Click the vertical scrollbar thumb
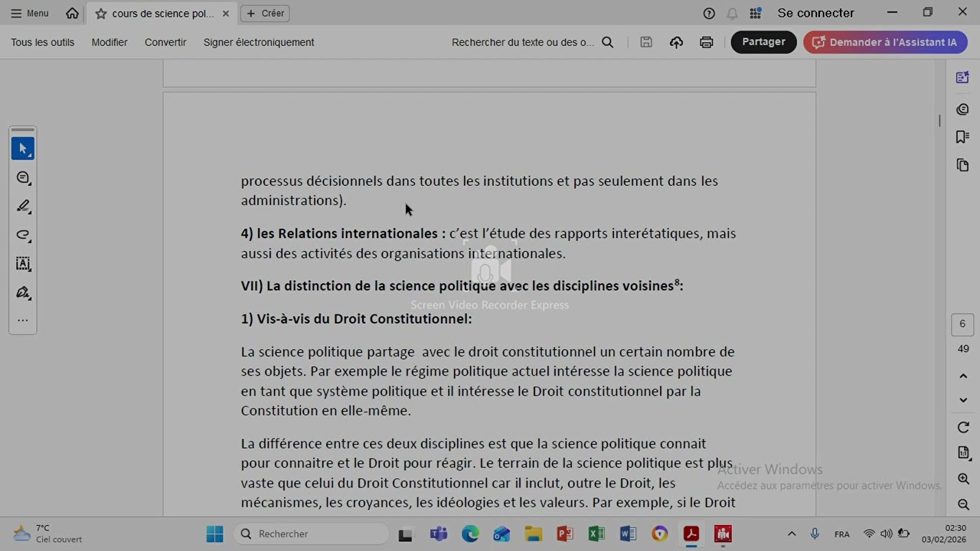Image resolution: width=980 pixels, height=551 pixels. tap(939, 120)
